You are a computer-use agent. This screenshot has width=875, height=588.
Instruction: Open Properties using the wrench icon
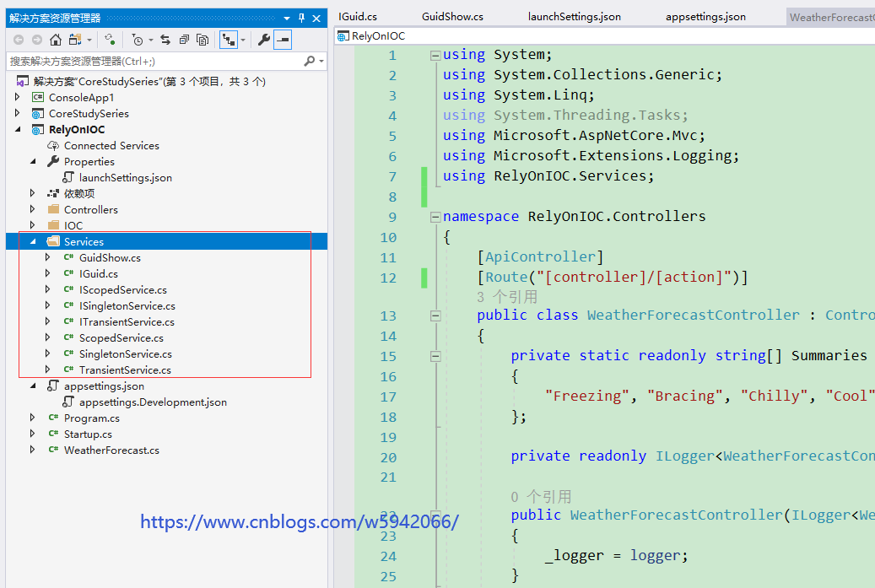[264, 40]
